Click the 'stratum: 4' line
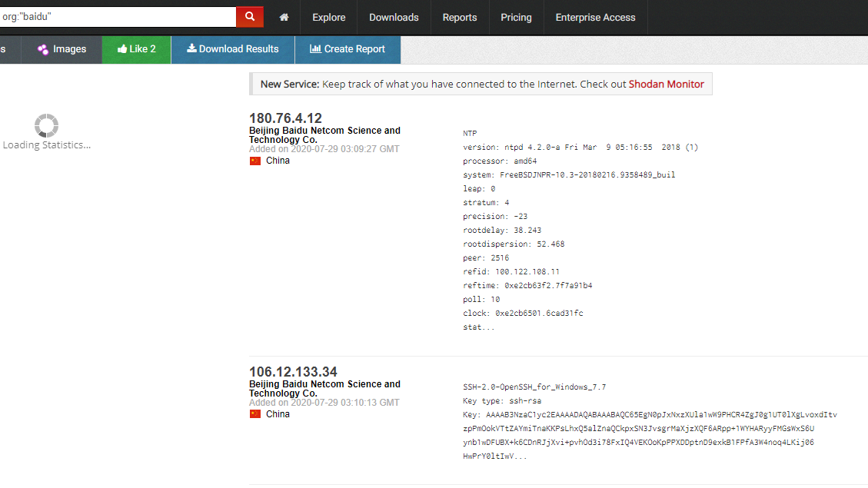The height and width of the screenshot is (488, 868). pyautogui.click(x=486, y=203)
